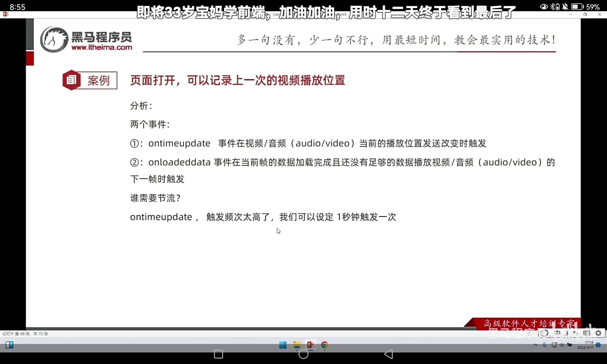The width and height of the screenshot is (607, 364).
Task: Tap the Android recent apps button
Action: click(219, 354)
